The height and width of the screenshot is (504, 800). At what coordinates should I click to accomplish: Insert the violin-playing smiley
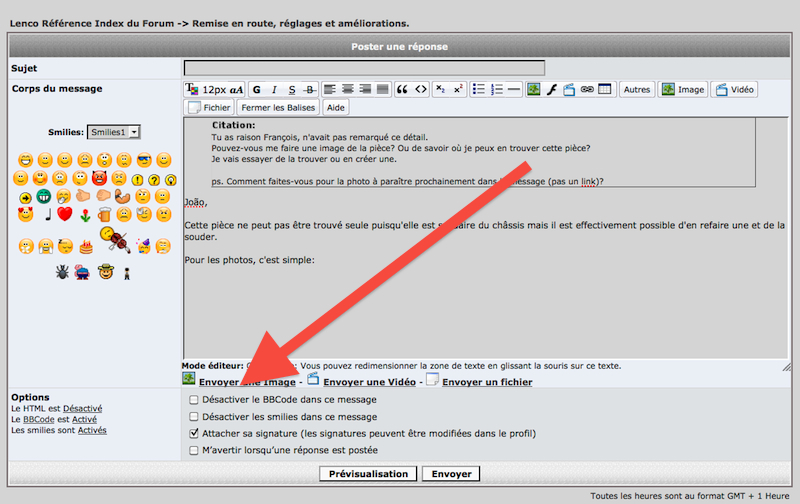115,240
